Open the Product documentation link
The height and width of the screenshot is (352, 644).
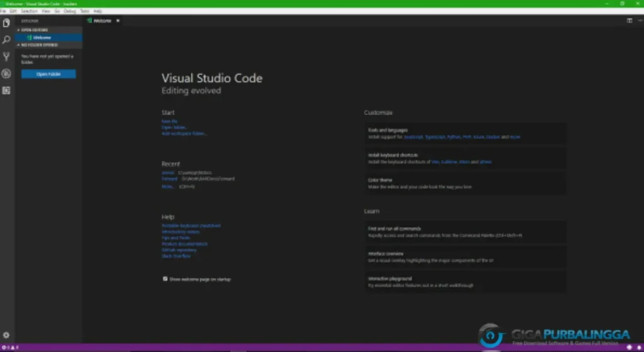[x=185, y=244]
